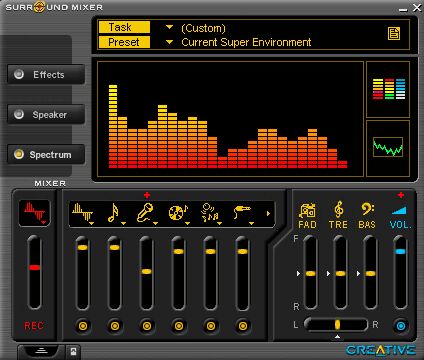Click the red plus above the microphone
Image resolution: width=424 pixels, height=360 pixels.
[147, 195]
